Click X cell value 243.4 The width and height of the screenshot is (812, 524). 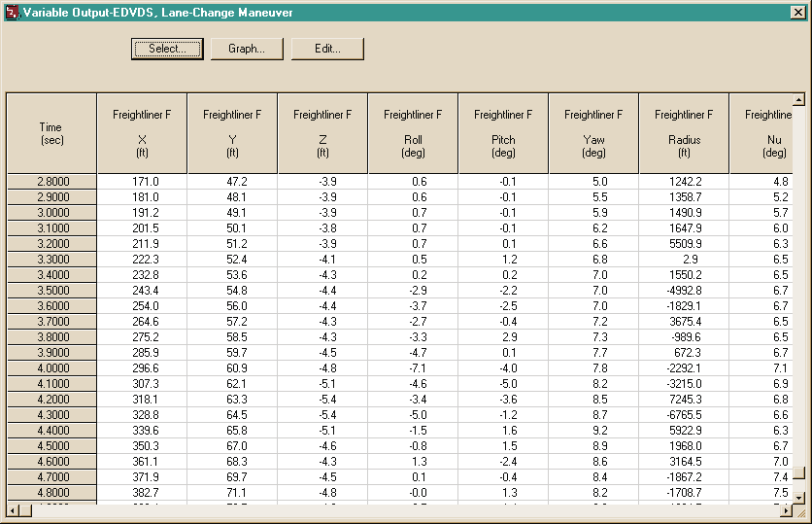142,291
